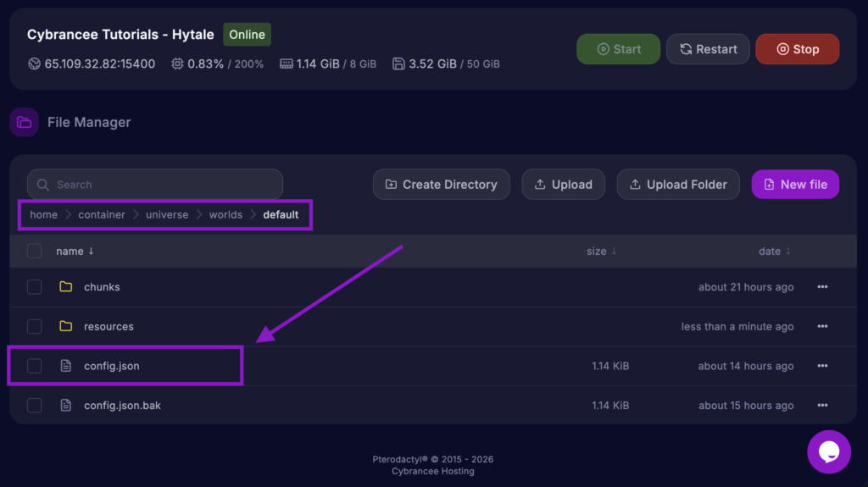This screenshot has width=868, height=487.
Task: Navigate to universe in breadcrumb path
Action: point(167,214)
